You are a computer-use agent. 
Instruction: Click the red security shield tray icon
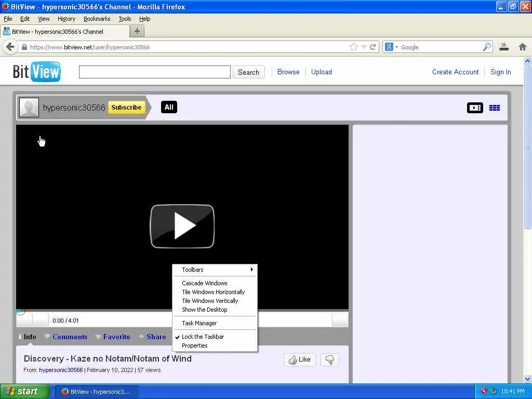[x=484, y=391]
